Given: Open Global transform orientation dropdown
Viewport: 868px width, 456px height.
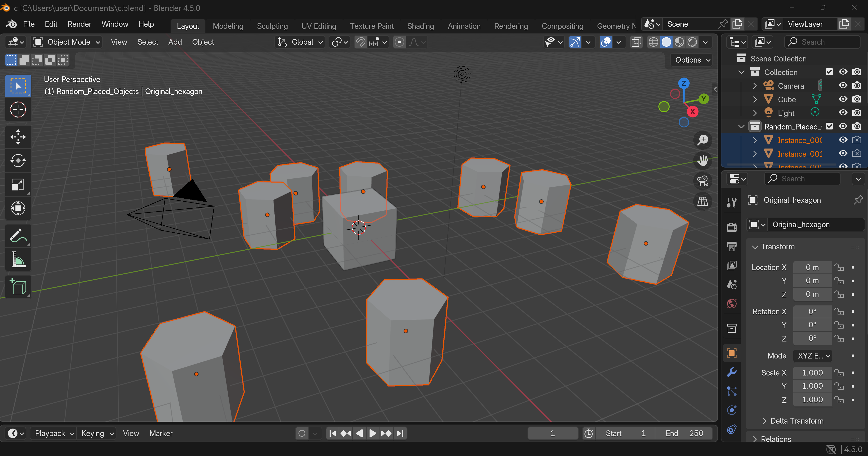Looking at the screenshot, I should (300, 42).
